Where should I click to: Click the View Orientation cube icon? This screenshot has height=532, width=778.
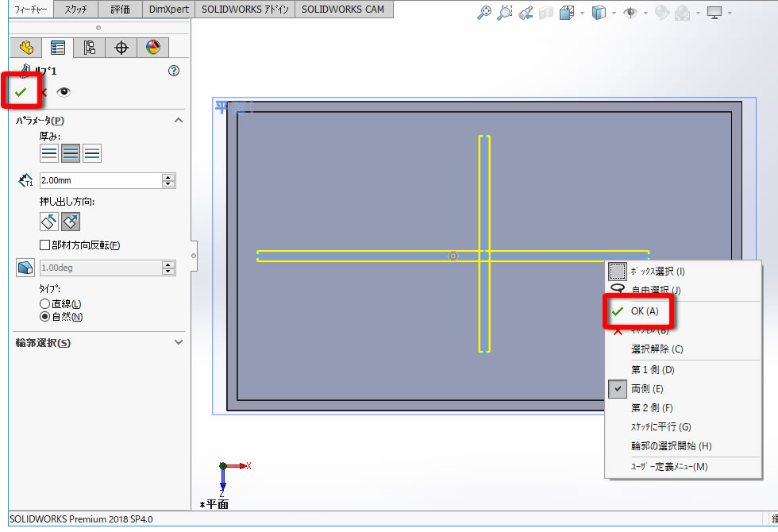click(x=566, y=13)
